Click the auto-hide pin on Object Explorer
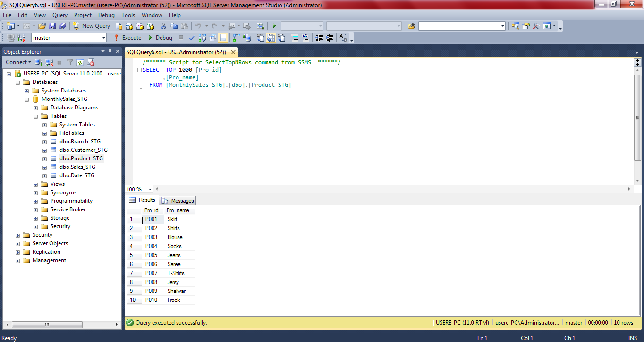Screen dimensions: 644x342 (110, 51)
